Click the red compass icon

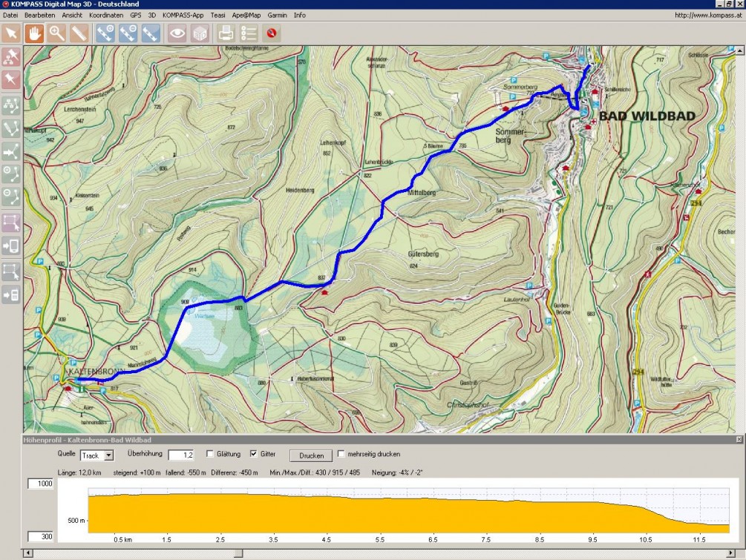click(272, 33)
